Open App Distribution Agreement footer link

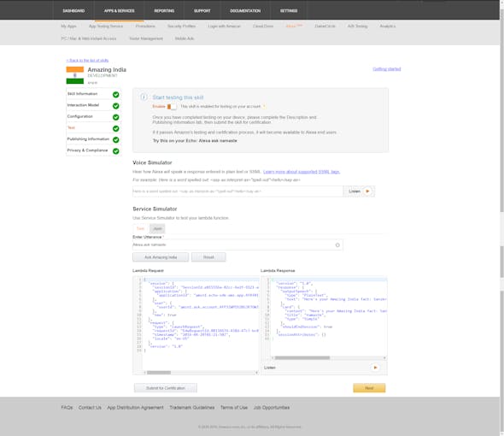coord(135,408)
